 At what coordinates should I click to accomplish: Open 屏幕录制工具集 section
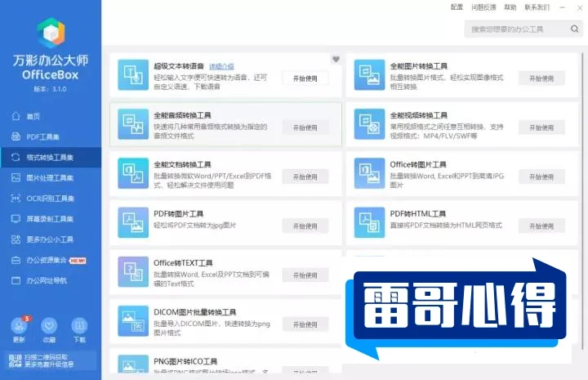(x=51, y=219)
